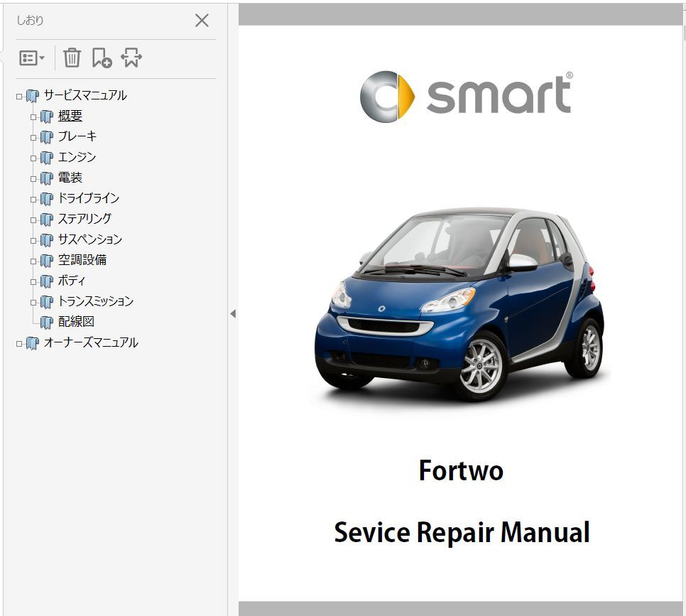Collapse the サービスマニュアル tree node

19,94
